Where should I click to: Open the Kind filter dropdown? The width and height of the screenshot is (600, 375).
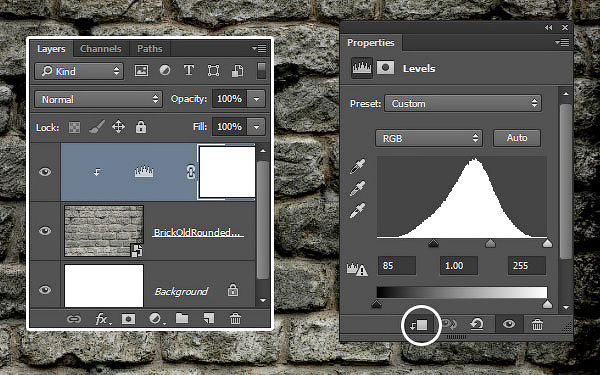[x=79, y=71]
